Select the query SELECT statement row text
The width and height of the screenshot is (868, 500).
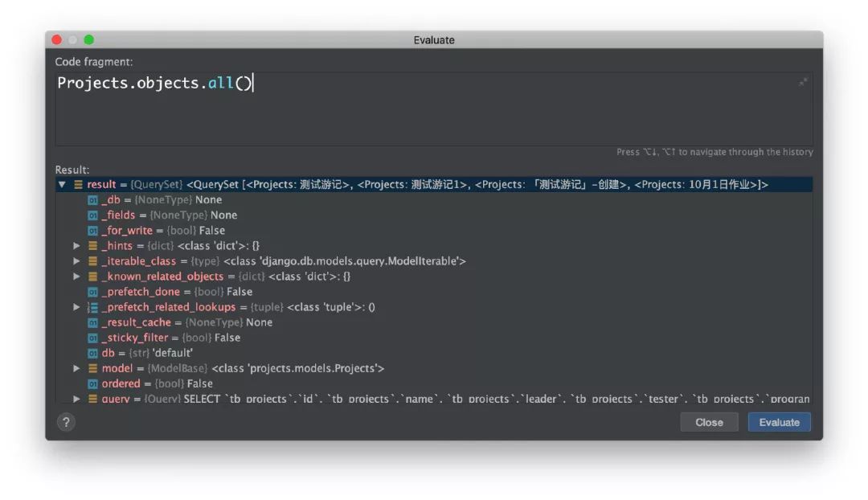[456, 399]
